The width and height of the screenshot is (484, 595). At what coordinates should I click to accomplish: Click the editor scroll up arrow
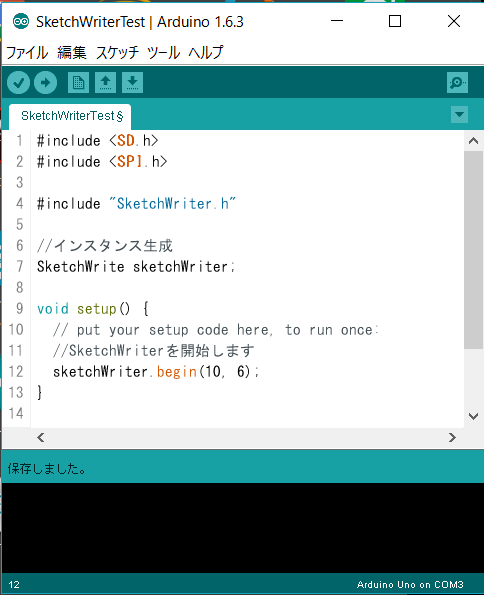tap(473, 141)
